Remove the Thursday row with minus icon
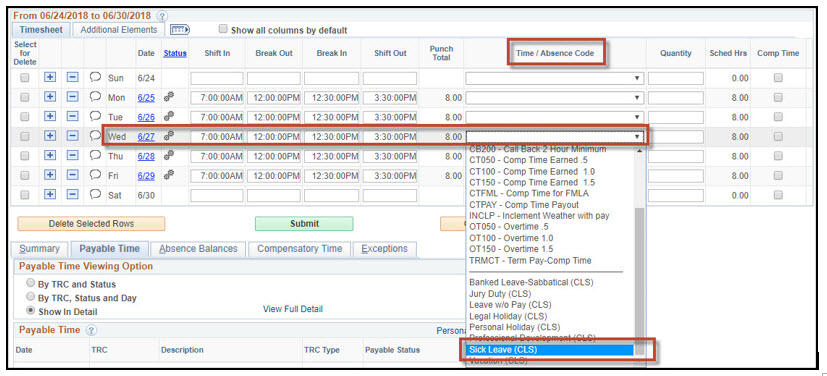The width and height of the screenshot is (827, 376). point(73,156)
